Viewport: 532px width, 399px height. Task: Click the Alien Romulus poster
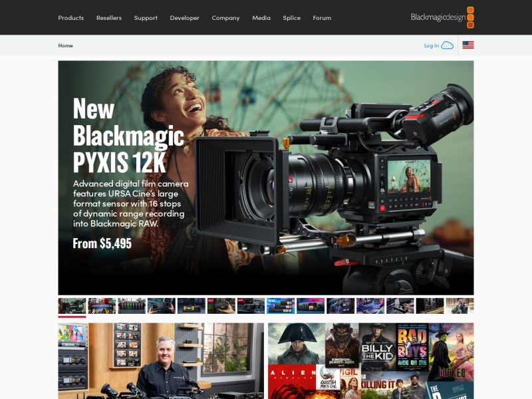coord(292,382)
